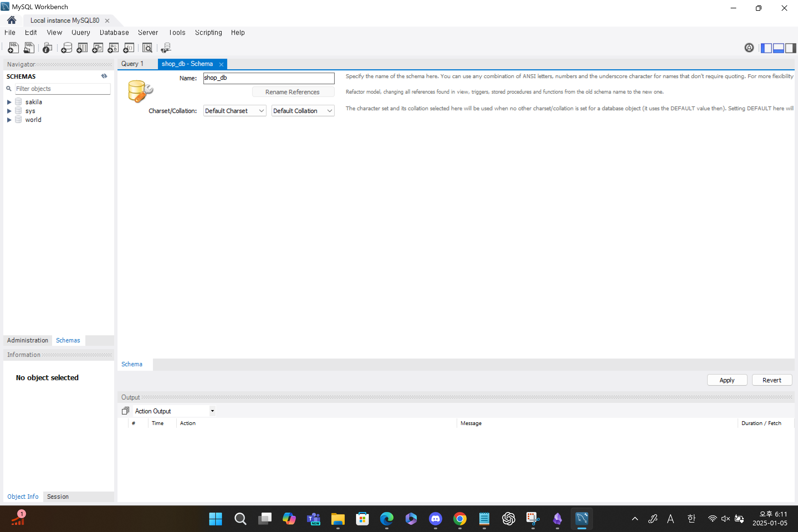Select the Schema bottom tab
798x532 pixels.
(x=132, y=364)
